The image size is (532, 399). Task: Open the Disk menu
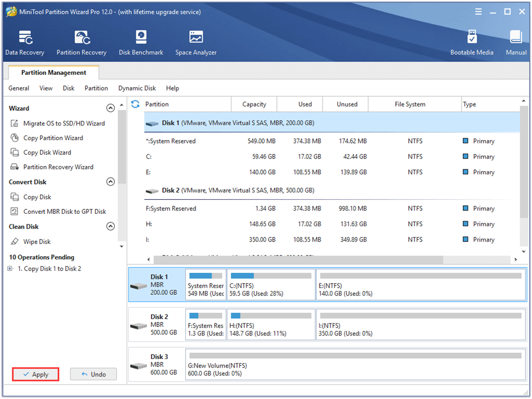pyautogui.click(x=68, y=88)
